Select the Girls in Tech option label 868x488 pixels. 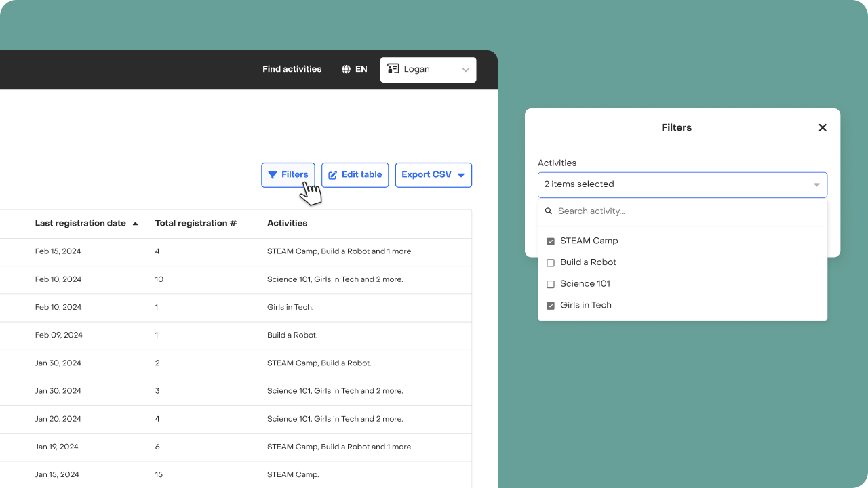[586, 305]
